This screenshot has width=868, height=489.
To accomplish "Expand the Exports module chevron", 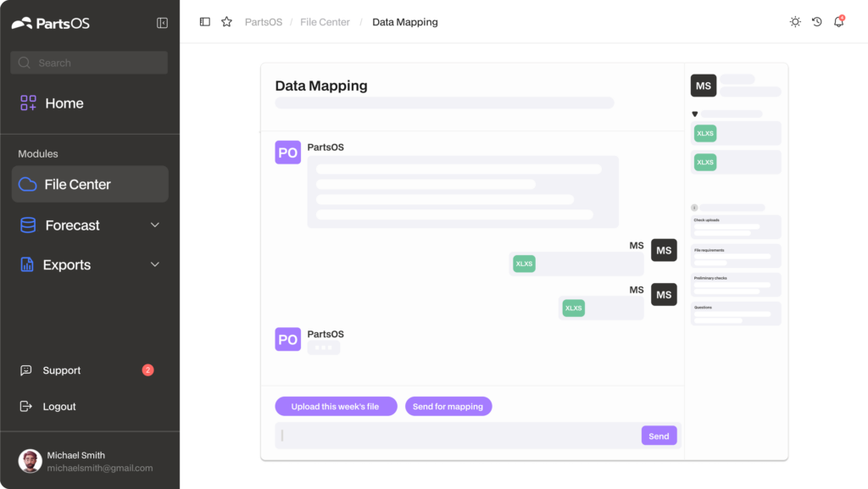I will tap(155, 264).
